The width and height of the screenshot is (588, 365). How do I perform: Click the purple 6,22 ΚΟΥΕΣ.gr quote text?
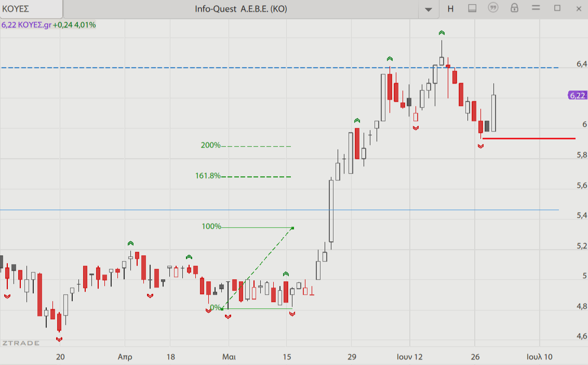coord(26,25)
